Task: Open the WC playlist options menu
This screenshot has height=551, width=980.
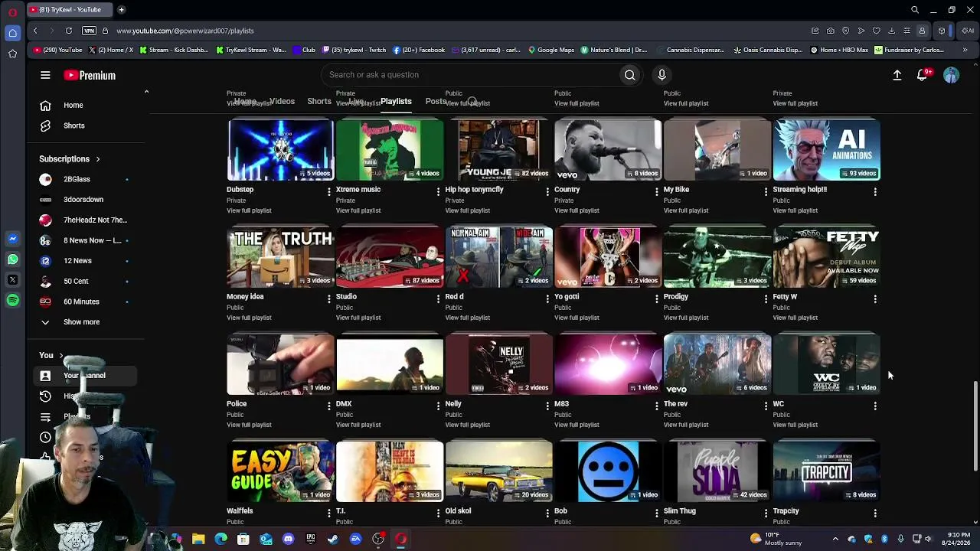Action: tap(875, 406)
